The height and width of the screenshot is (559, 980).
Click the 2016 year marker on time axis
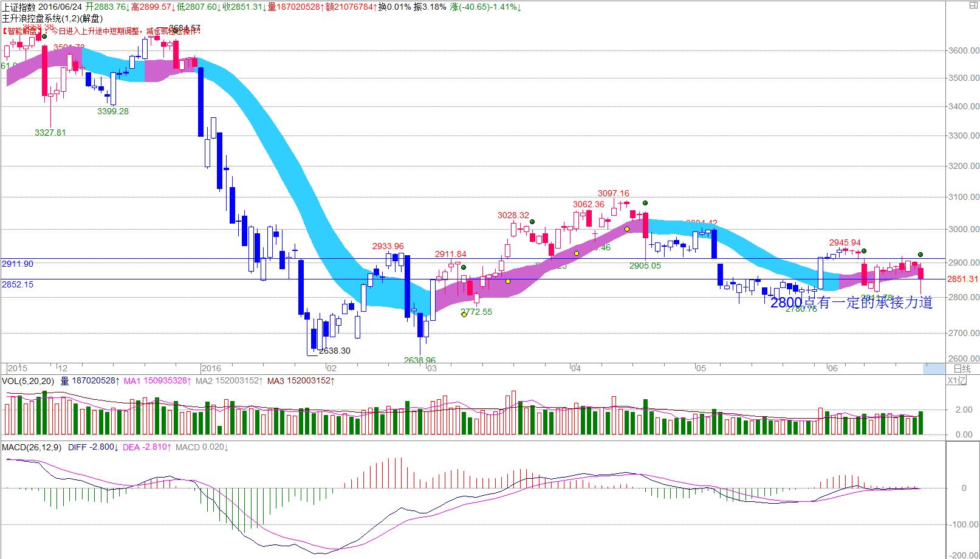tap(211, 368)
